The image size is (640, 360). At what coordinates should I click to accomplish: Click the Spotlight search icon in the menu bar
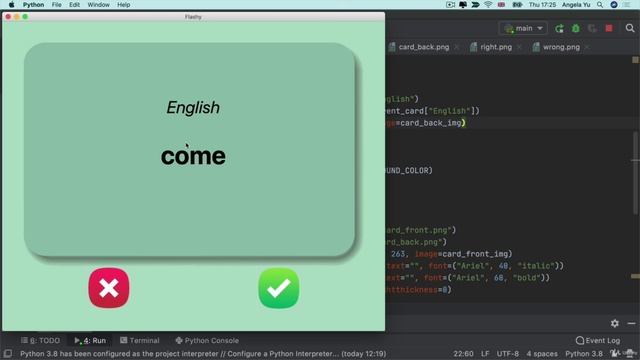(600, 5)
